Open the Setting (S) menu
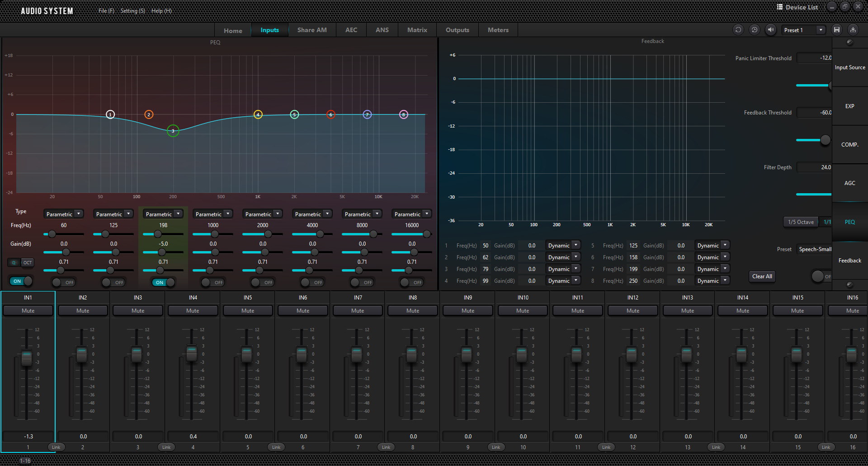 pyautogui.click(x=132, y=10)
